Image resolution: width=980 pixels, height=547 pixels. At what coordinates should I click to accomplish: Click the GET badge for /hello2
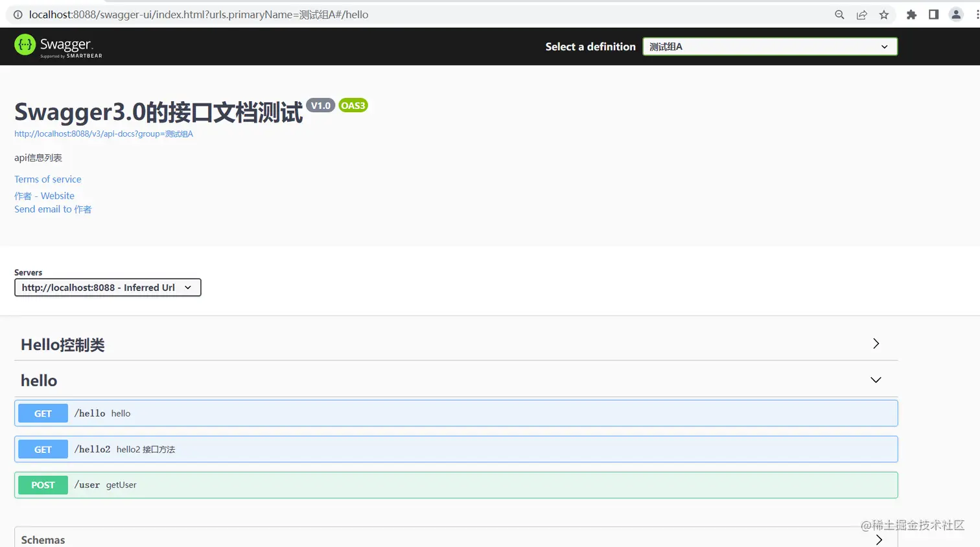[x=43, y=449]
